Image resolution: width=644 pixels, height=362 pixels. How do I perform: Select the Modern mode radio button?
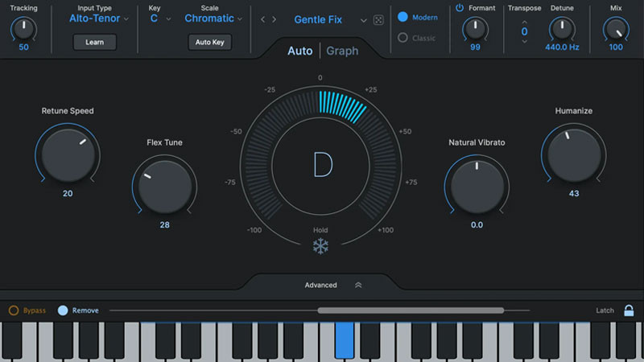click(x=403, y=17)
